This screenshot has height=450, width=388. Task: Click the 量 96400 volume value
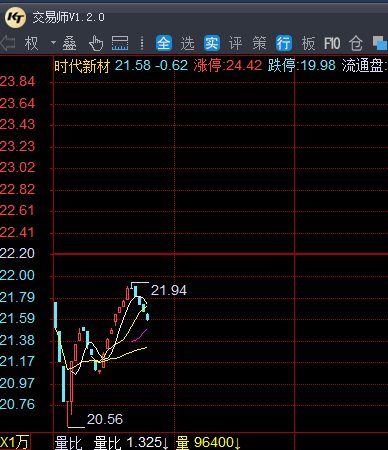(208, 443)
